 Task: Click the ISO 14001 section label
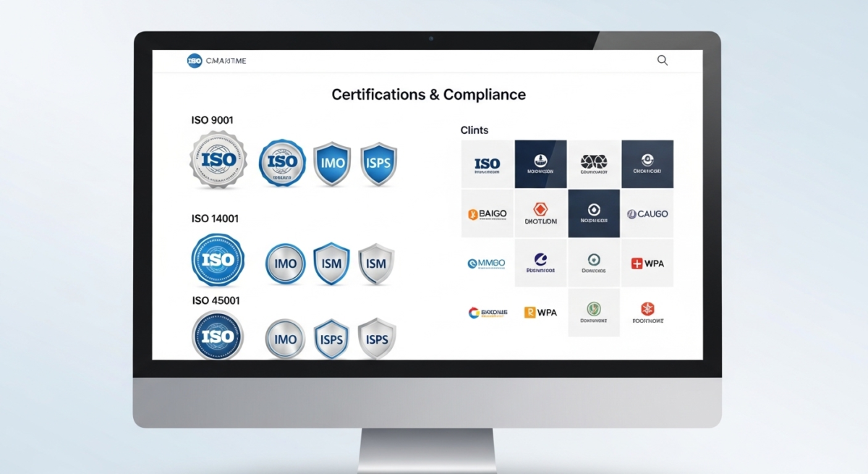(215, 219)
